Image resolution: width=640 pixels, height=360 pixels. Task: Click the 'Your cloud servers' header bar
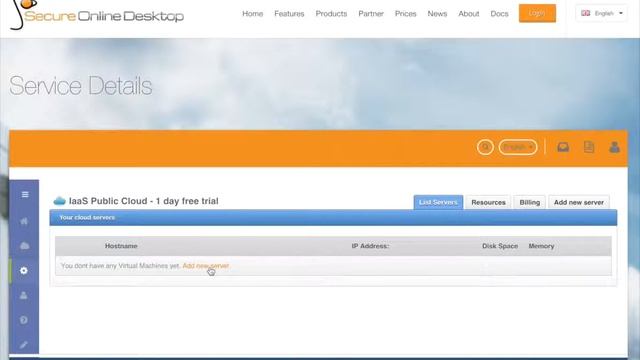click(x=333, y=218)
